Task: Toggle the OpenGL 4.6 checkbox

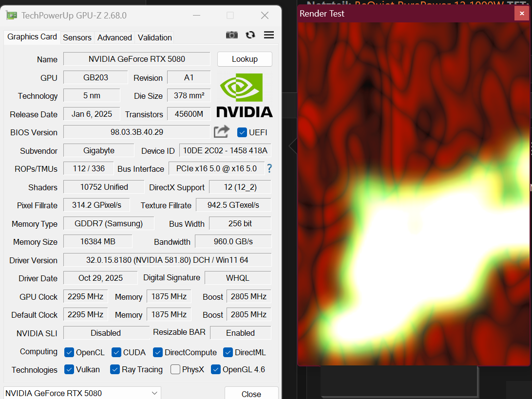Action: pos(215,369)
